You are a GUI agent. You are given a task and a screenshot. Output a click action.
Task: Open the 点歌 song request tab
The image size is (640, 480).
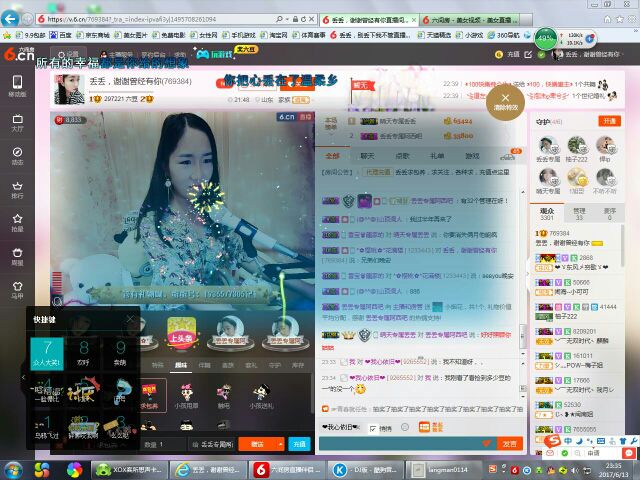tap(402, 156)
